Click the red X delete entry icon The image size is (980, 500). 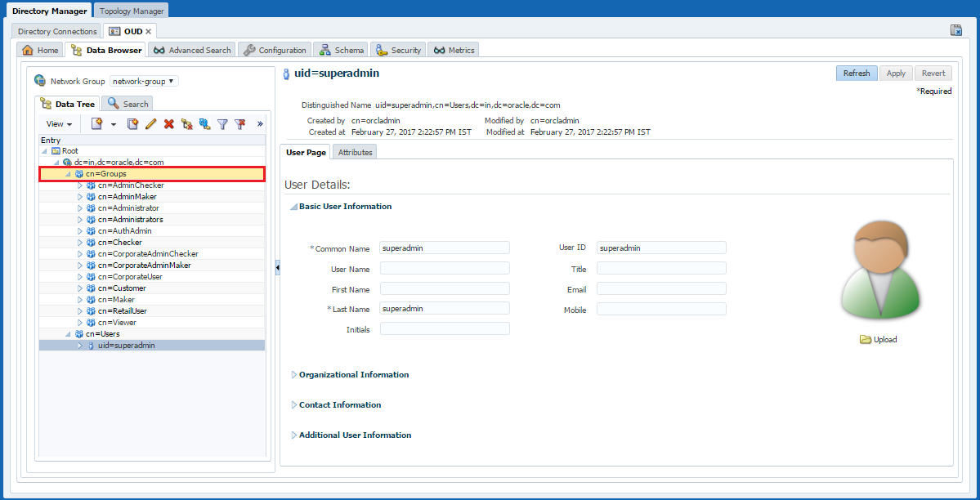point(168,123)
